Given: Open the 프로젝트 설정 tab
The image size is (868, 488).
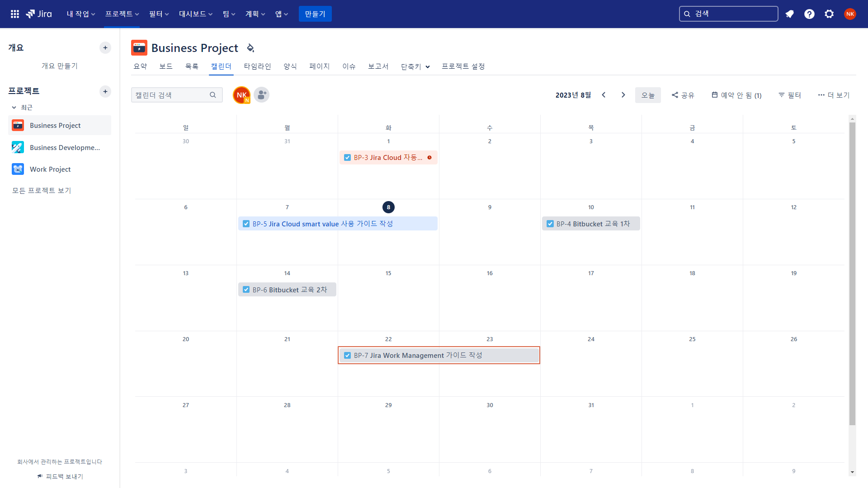Looking at the screenshot, I should [463, 66].
